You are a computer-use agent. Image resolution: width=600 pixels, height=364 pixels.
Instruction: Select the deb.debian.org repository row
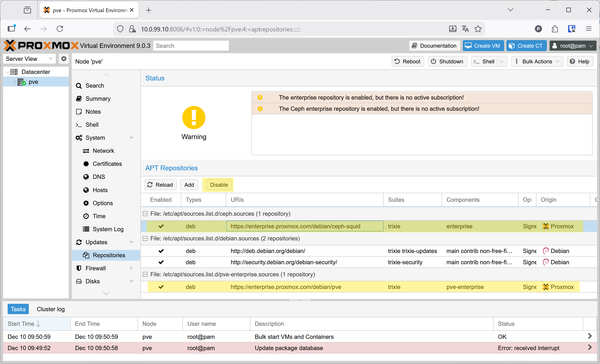pos(369,251)
